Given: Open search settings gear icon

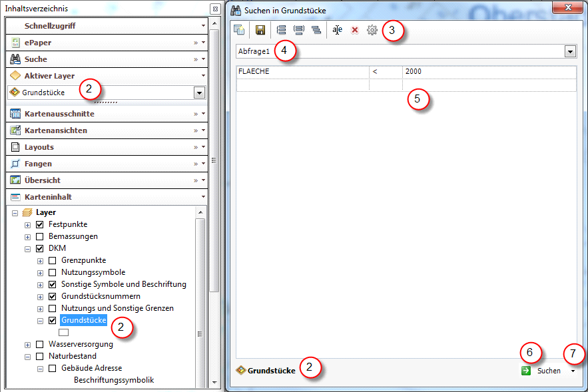Looking at the screenshot, I should pyautogui.click(x=372, y=30).
